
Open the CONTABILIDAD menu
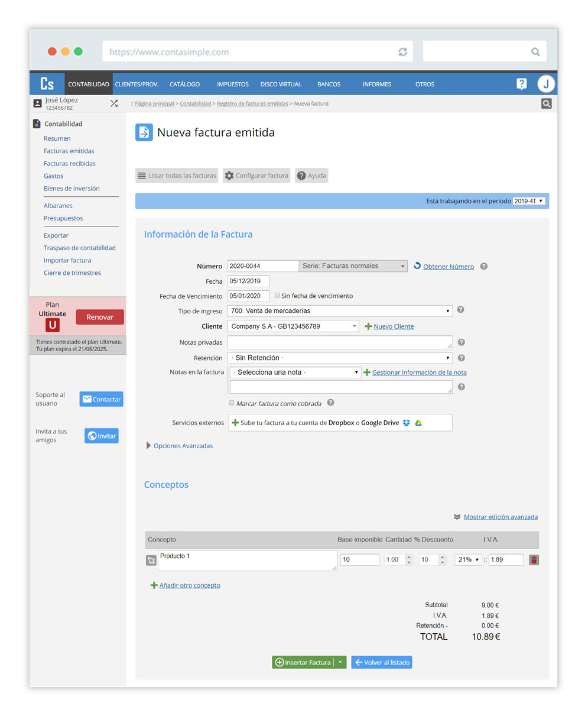pos(89,84)
